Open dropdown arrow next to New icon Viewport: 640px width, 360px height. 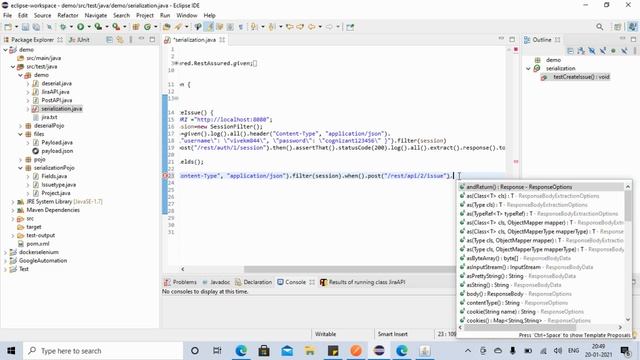click(16, 27)
